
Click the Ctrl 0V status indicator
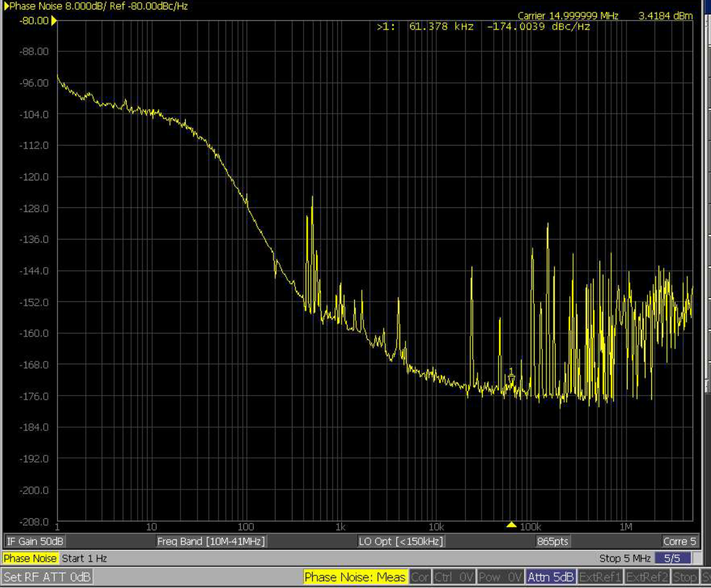(x=454, y=577)
